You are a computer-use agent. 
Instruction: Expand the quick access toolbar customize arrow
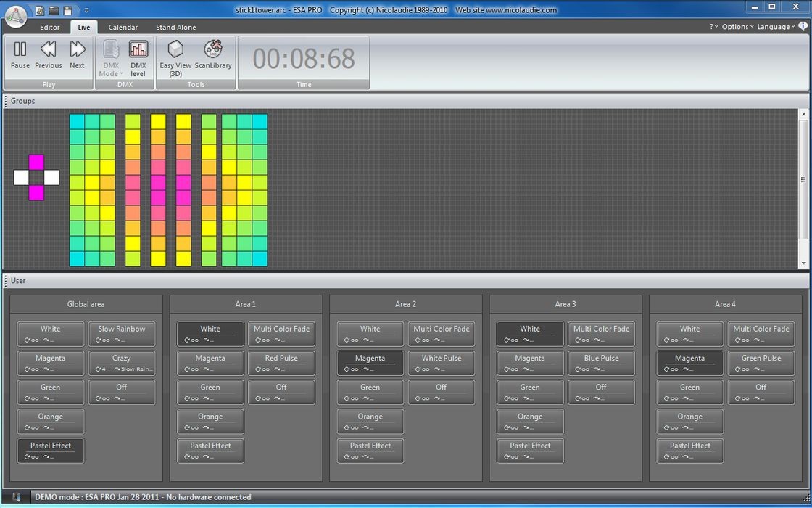coord(86,11)
